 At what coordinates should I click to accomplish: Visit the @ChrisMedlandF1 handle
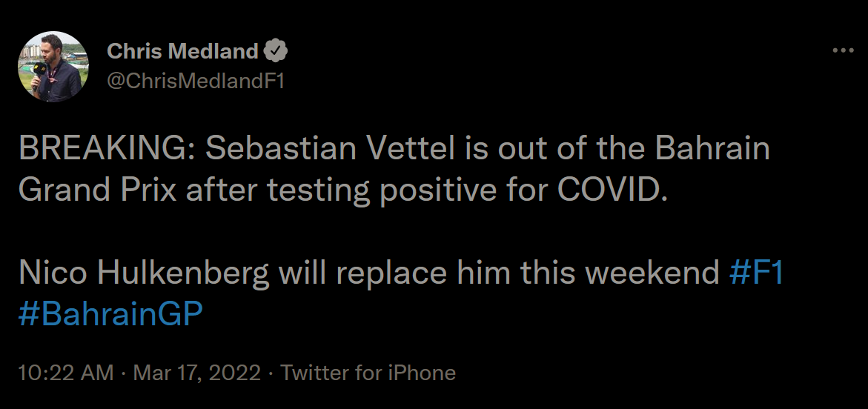coord(195,82)
